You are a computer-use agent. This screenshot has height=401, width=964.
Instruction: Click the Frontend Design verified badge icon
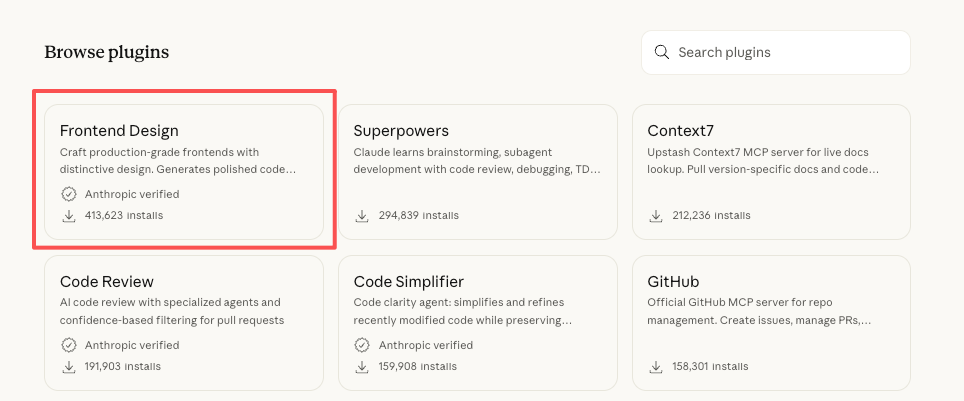[x=69, y=194]
